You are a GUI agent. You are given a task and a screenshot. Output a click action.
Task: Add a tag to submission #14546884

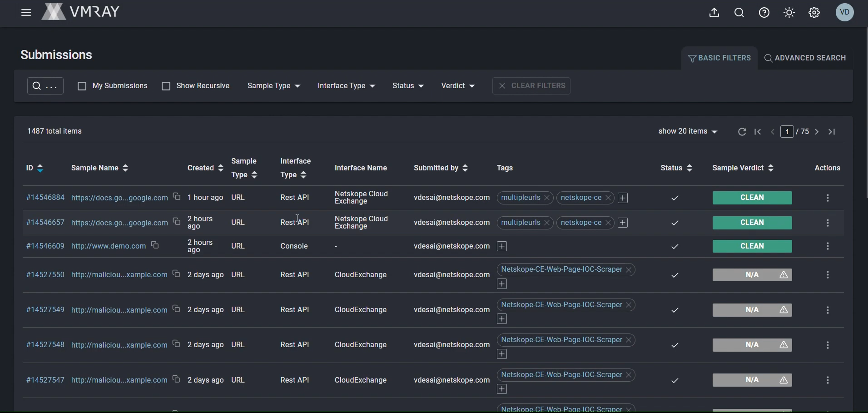point(623,198)
